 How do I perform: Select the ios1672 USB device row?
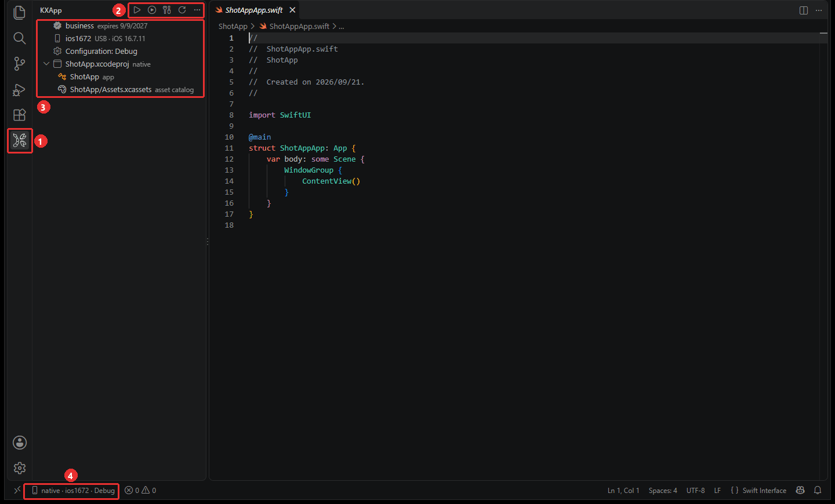(x=121, y=38)
